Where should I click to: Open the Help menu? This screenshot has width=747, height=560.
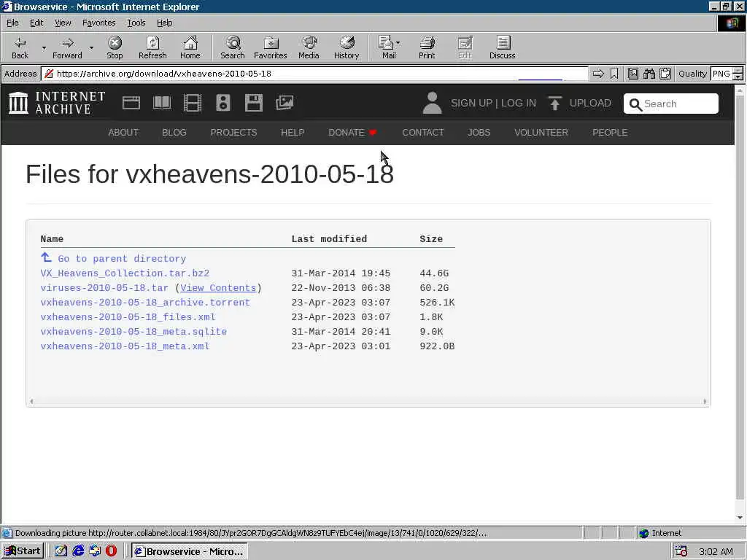pyautogui.click(x=164, y=23)
